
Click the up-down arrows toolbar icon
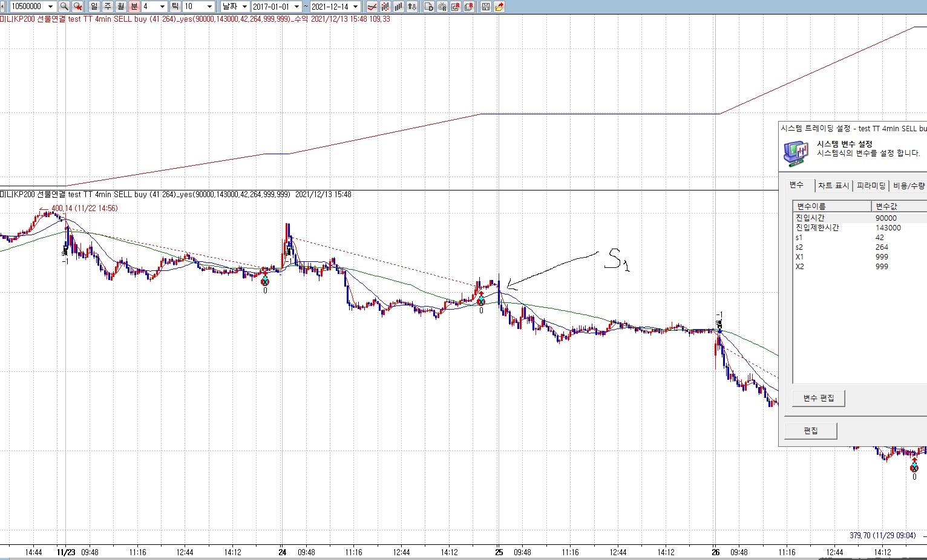tap(412, 7)
